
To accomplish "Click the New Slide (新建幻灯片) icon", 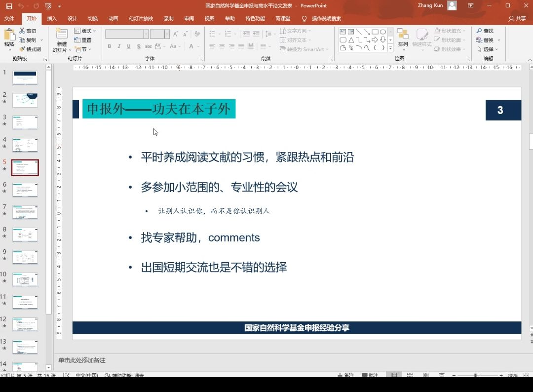I will pyautogui.click(x=61, y=35).
